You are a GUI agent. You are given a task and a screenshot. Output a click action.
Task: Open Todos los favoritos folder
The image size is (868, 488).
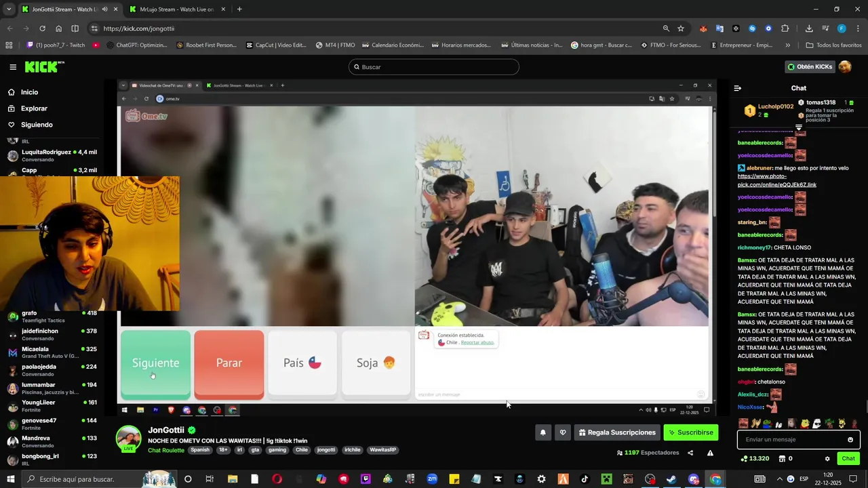point(833,45)
